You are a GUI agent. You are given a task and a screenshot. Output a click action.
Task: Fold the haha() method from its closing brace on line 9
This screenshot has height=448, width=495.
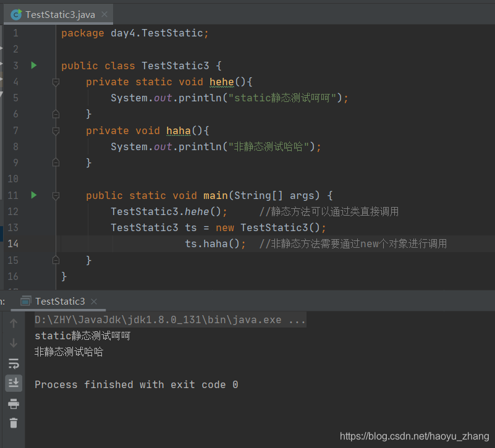click(56, 163)
